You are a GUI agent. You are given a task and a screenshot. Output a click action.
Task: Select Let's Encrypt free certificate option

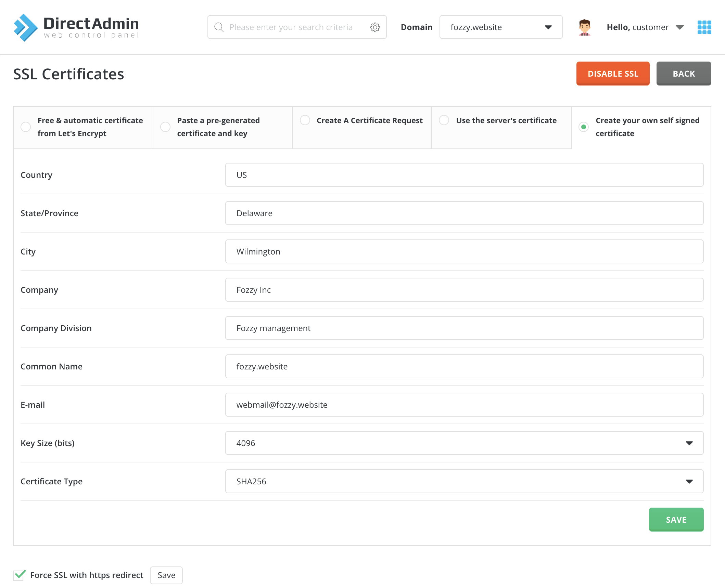[x=26, y=127]
